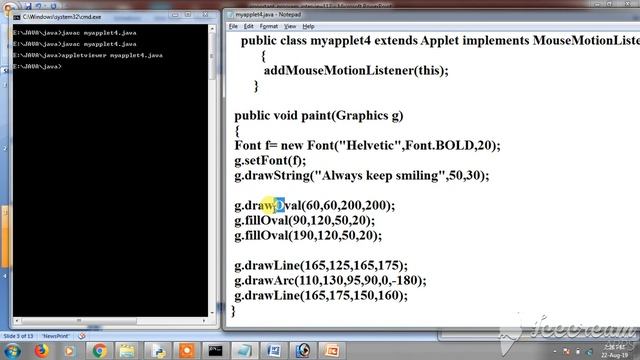The width and height of the screenshot is (640, 360).
Task: Click the 'g.fillOval(190,120,50,20);' line
Action: point(308,236)
